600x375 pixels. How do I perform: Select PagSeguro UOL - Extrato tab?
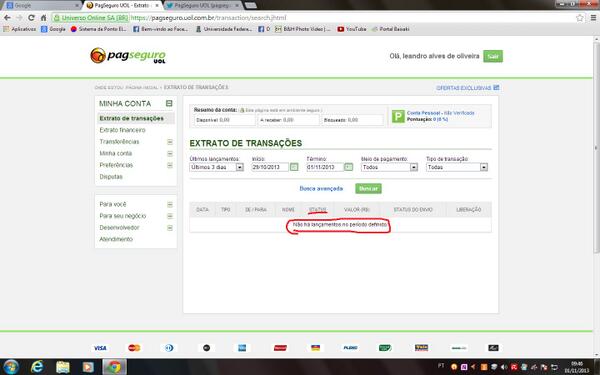click(x=122, y=5)
